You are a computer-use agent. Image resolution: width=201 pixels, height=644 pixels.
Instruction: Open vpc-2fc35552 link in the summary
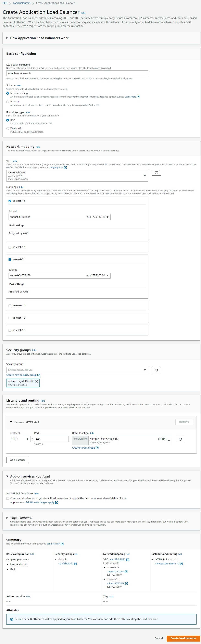pyautogui.click(x=117, y=560)
